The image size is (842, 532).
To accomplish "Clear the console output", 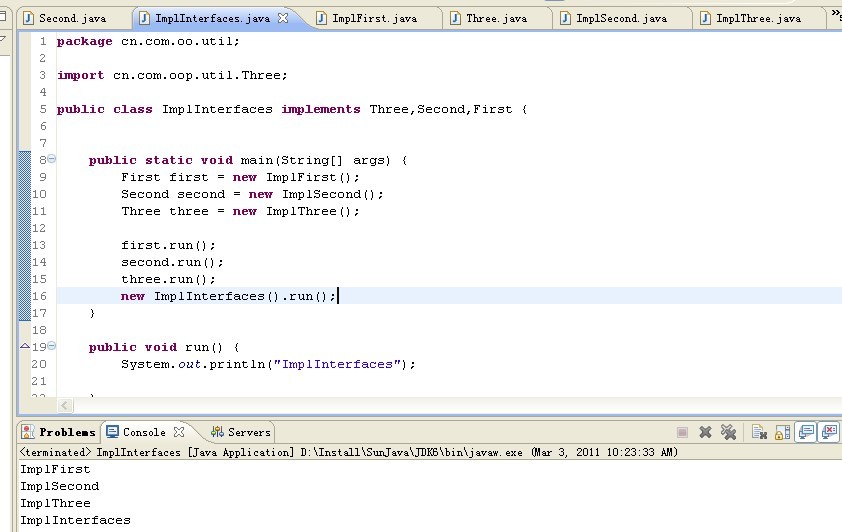I will tap(759, 432).
